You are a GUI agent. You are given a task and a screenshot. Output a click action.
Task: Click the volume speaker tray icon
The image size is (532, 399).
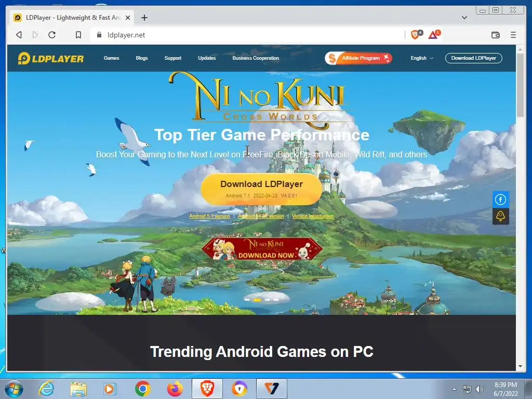(480, 389)
